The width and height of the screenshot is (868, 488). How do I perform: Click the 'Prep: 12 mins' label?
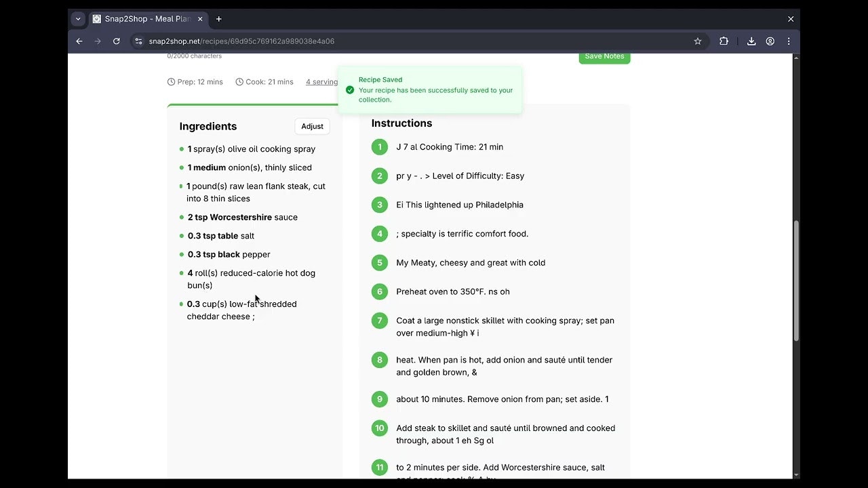click(200, 82)
